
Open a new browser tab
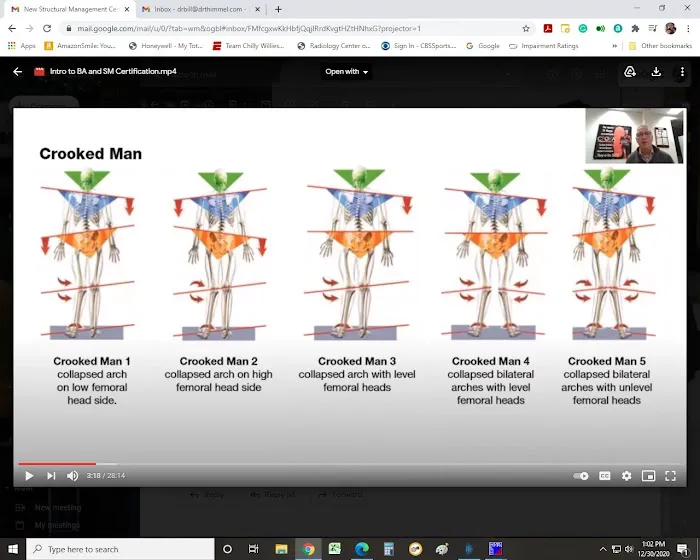[x=278, y=9]
